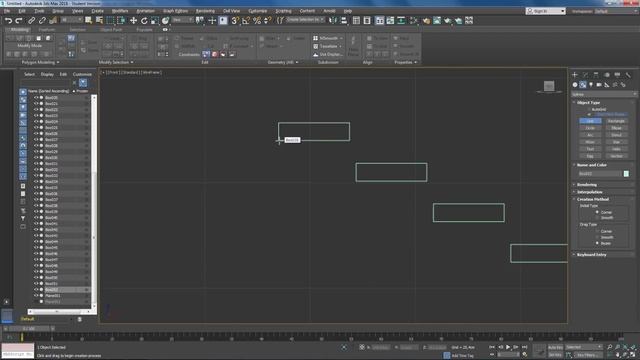Viewport: 640px width, 360px height.
Task: Click the Circle spline button
Action: point(590,128)
